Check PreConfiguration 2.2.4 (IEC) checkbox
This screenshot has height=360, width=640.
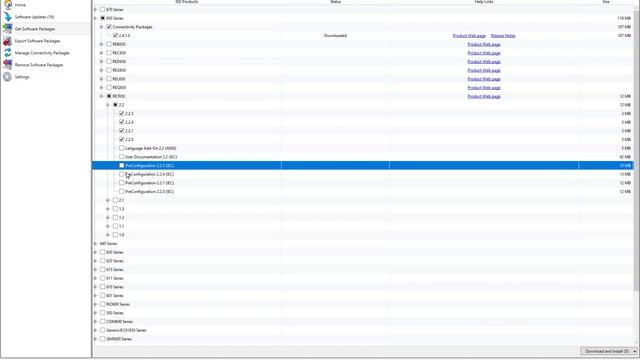[x=122, y=174]
